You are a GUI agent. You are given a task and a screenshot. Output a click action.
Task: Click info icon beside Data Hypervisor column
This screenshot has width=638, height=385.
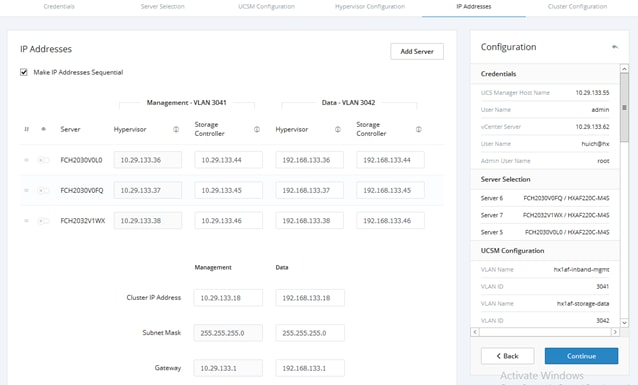pos(338,129)
